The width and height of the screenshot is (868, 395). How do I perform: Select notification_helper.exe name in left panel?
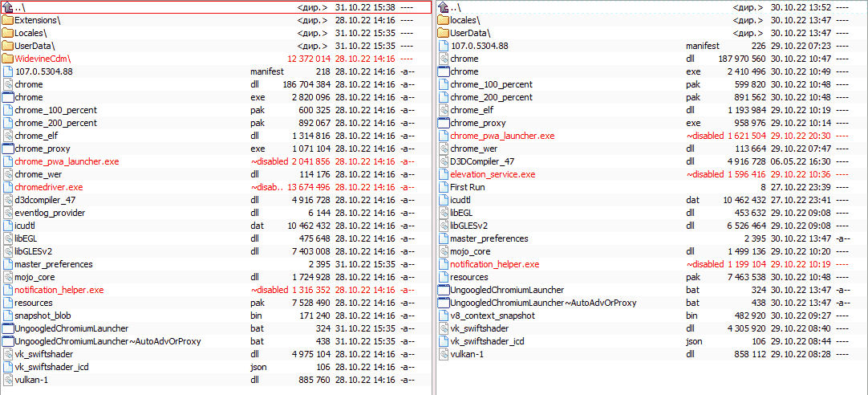pyautogui.click(x=59, y=290)
